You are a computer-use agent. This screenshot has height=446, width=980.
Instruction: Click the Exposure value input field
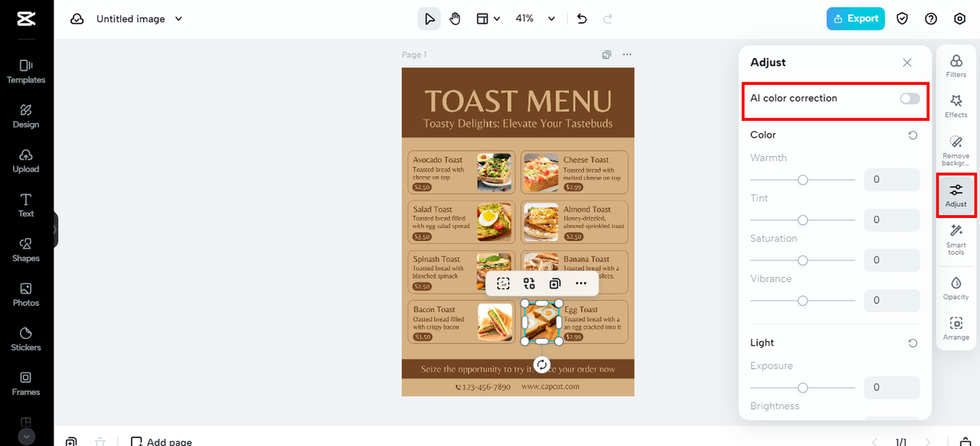(x=892, y=387)
